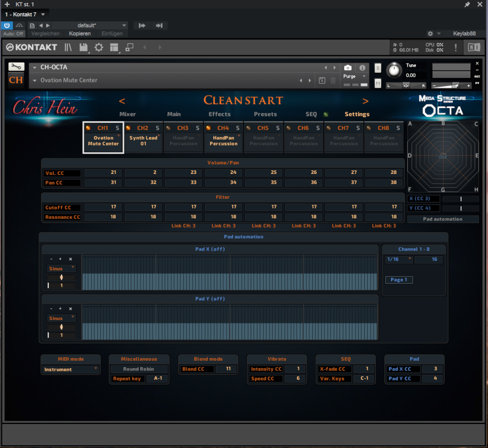The width and height of the screenshot is (488, 448).
Task: Click the CH1 Vol. CC value 21
Action: [103, 173]
